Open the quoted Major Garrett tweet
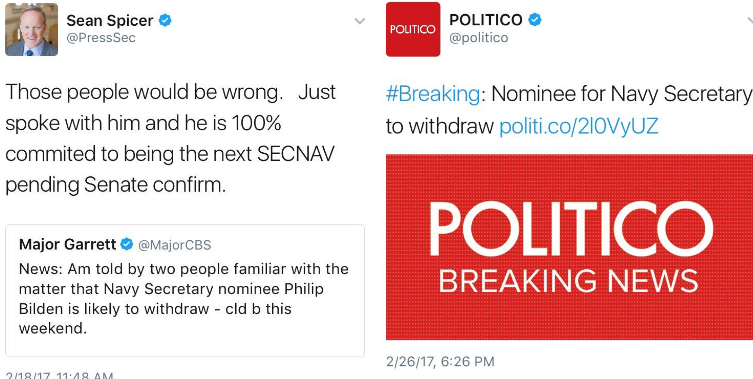This screenshot has height=379, width=753. [185, 290]
